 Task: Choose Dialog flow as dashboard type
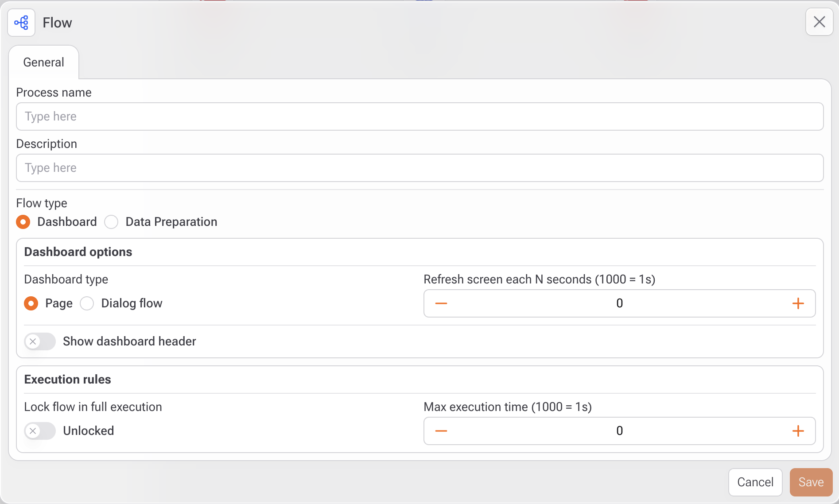pyautogui.click(x=87, y=303)
